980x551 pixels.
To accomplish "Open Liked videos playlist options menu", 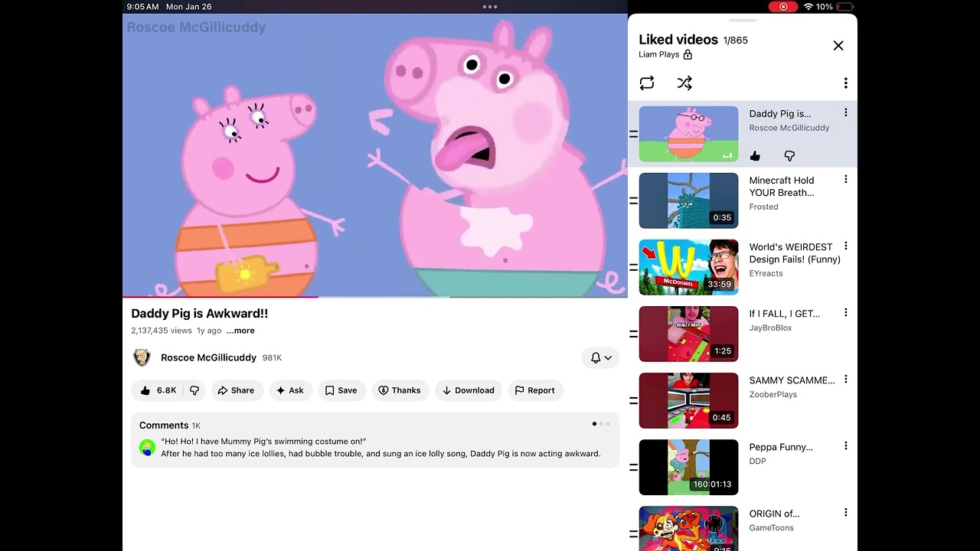I will (845, 83).
